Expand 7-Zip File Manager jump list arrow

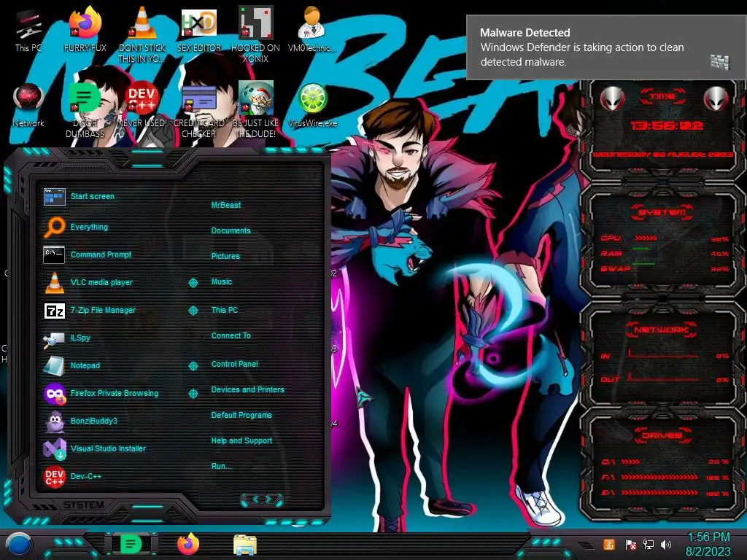point(193,311)
